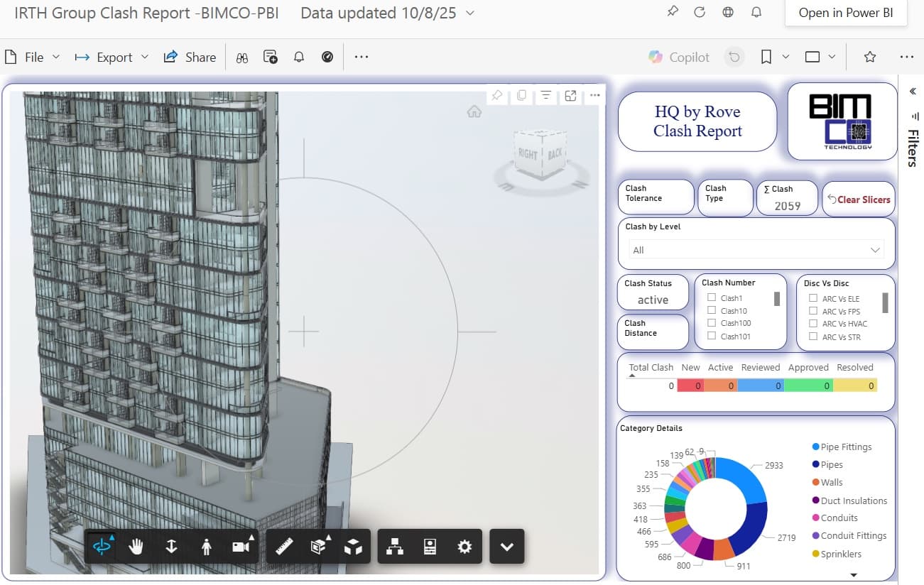Image resolution: width=924 pixels, height=585 pixels.
Task: Open the toolbar more options ellipsis
Action: 362,57
